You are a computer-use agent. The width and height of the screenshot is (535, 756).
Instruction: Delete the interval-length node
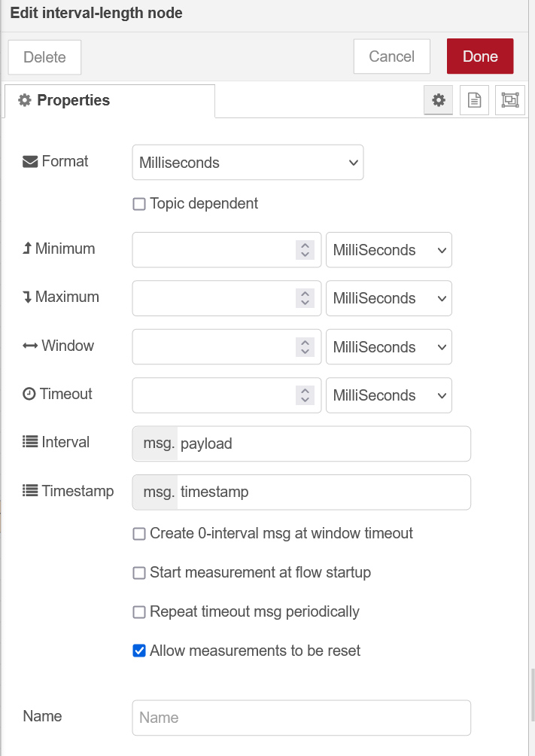(x=44, y=57)
